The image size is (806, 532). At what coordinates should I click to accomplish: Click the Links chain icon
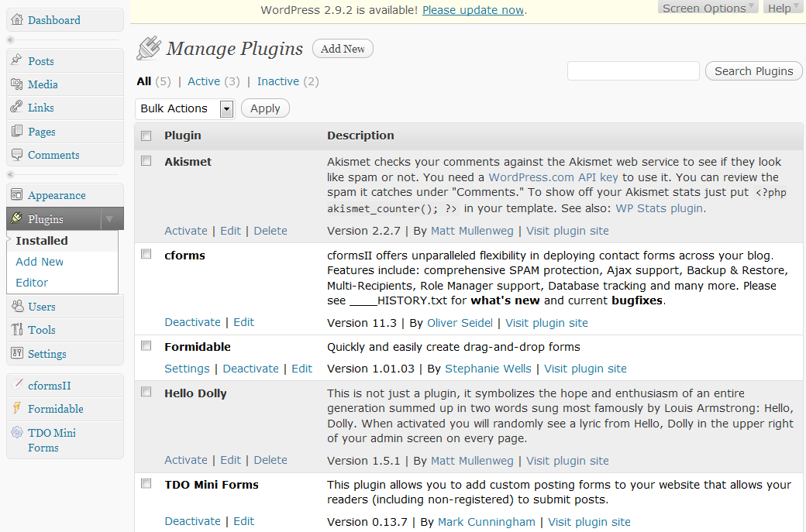coord(17,108)
